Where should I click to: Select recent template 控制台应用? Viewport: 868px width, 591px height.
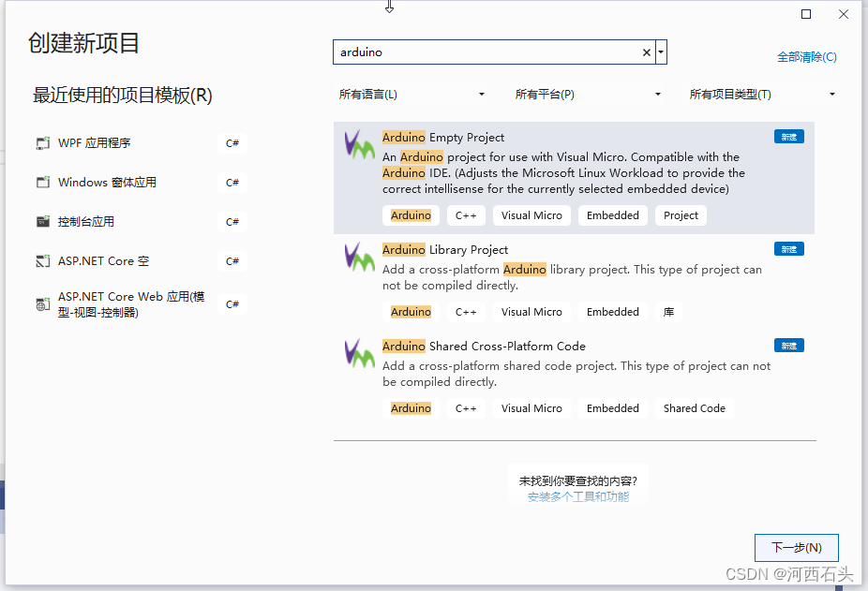point(140,221)
